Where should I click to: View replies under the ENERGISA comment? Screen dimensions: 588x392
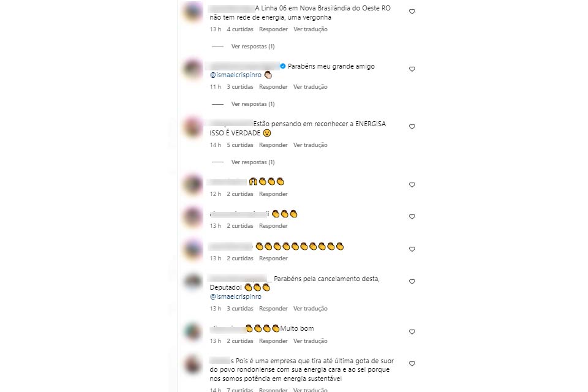pyautogui.click(x=253, y=162)
